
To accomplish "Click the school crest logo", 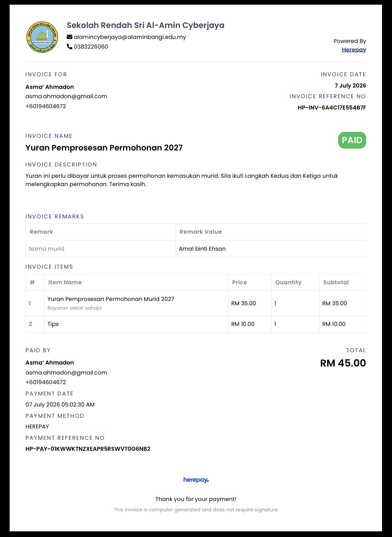I will [42, 37].
